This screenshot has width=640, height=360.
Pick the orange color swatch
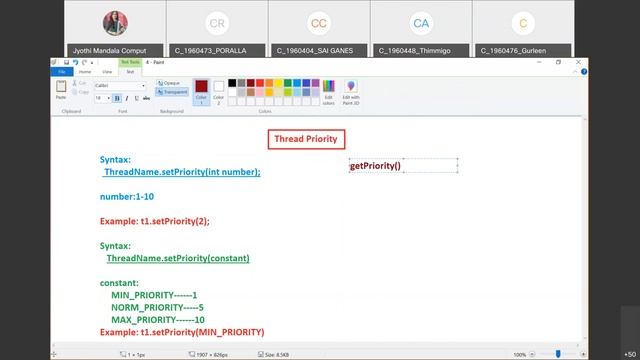point(269,83)
